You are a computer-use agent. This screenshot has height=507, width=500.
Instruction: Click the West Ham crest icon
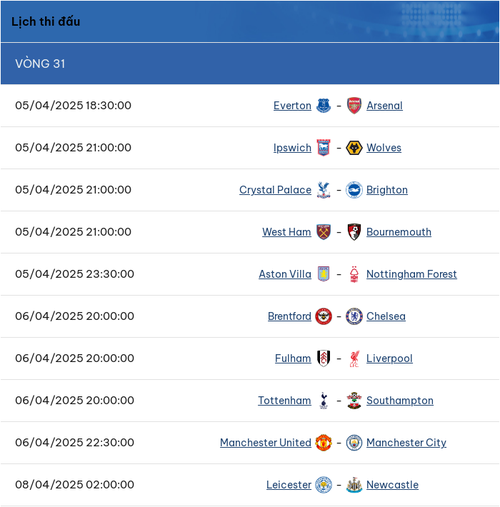click(323, 232)
